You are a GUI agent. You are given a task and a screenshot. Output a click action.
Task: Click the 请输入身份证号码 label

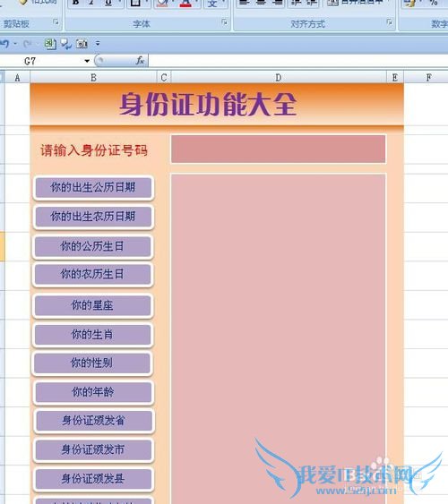[94, 150]
